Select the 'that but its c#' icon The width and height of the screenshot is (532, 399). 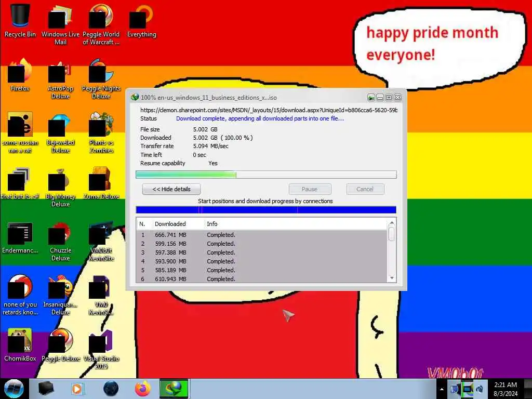(20, 183)
